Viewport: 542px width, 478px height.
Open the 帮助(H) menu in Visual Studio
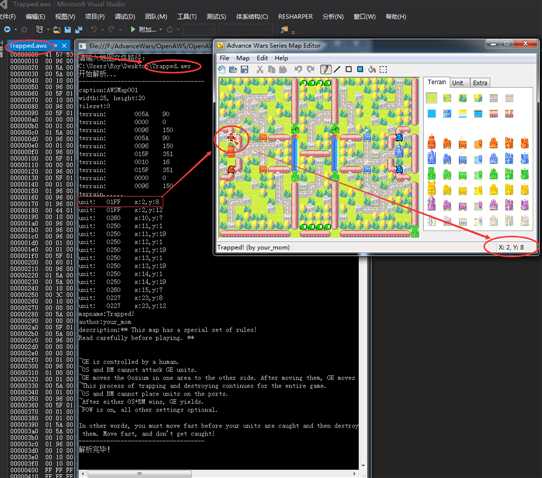click(x=396, y=17)
